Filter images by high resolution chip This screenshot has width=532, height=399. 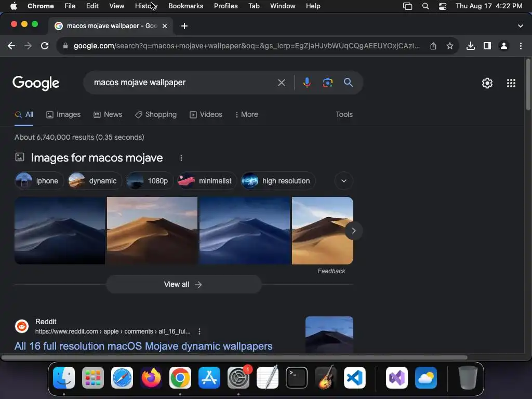pos(278,181)
